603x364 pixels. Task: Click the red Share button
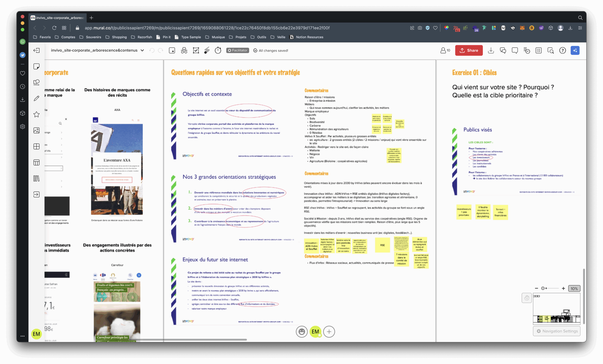click(469, 50)
